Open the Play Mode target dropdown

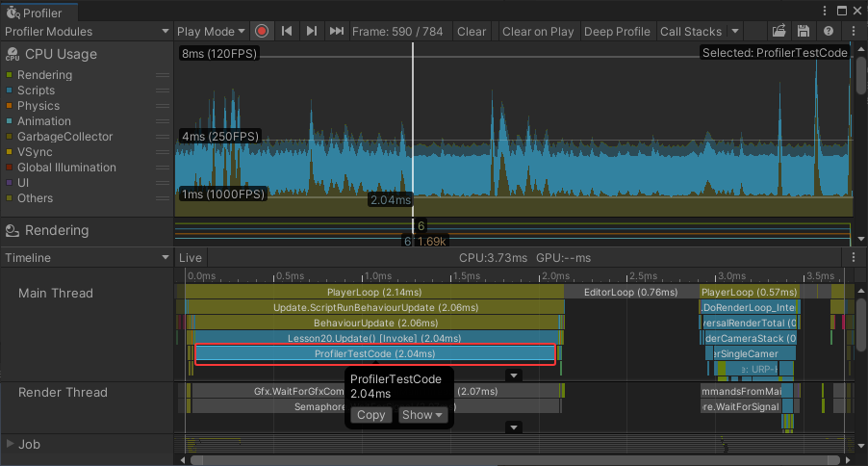pyautogui.click(x=211, y=31)
